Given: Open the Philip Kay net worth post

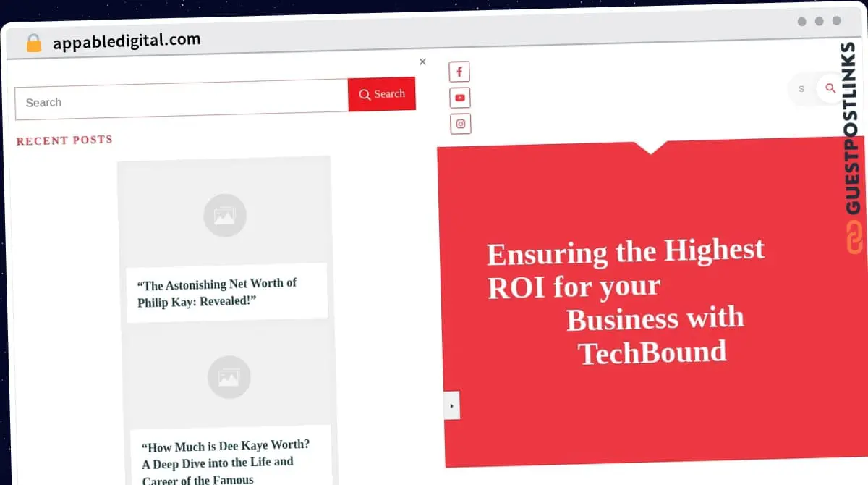Looking at the screenshot, I should [x=217, y=292].
